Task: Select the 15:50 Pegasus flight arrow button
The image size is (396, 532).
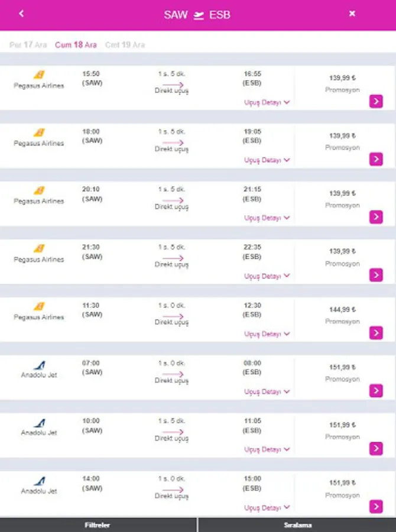Action: pos(376,102)
